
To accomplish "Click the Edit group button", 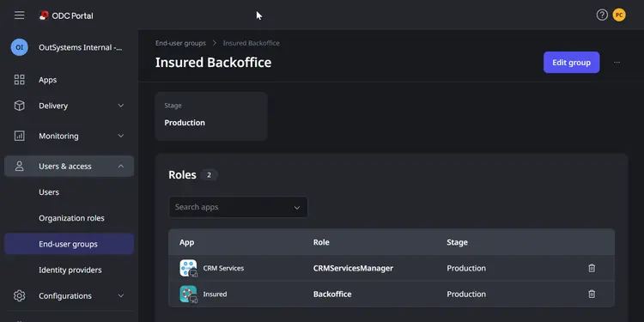I will point(571,63).
